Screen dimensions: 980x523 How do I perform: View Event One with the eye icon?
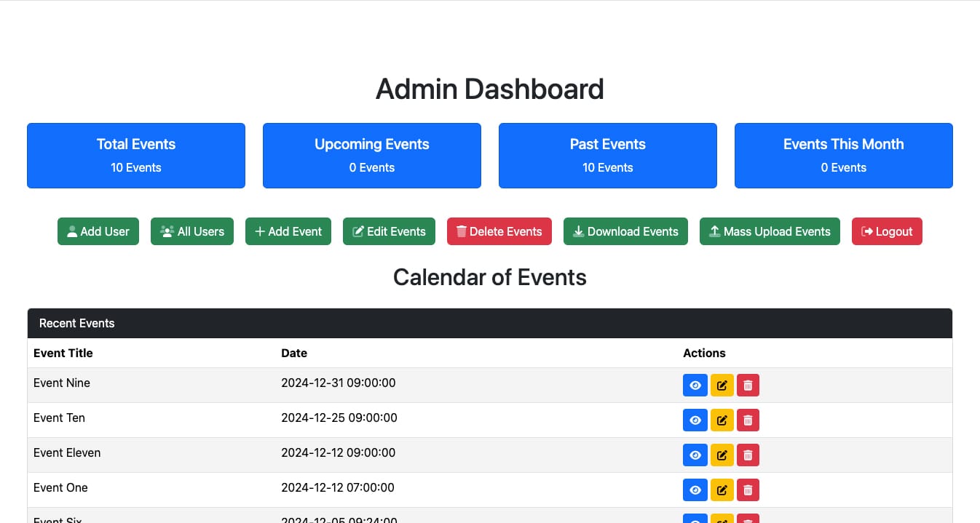coord(695,490)
